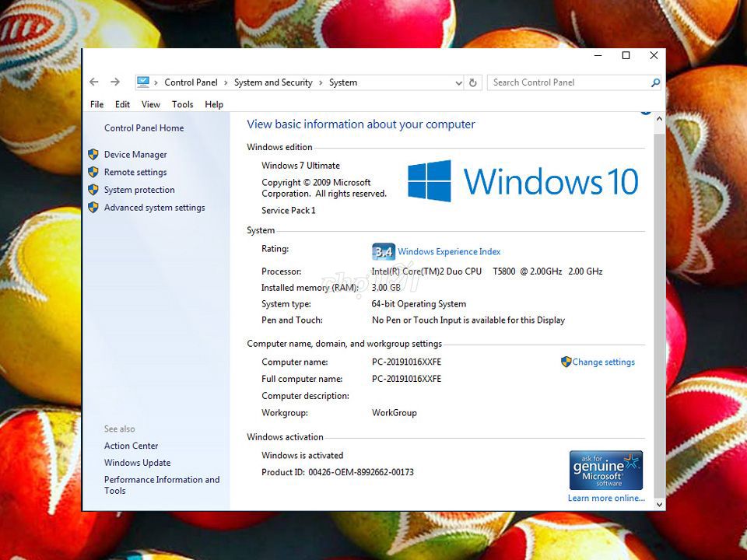
Task: Click the WorkGroup value
Action: (394, 413)
